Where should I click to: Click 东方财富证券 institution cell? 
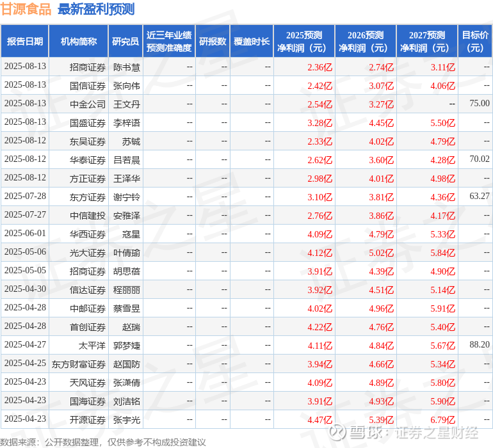click(79, 364)
